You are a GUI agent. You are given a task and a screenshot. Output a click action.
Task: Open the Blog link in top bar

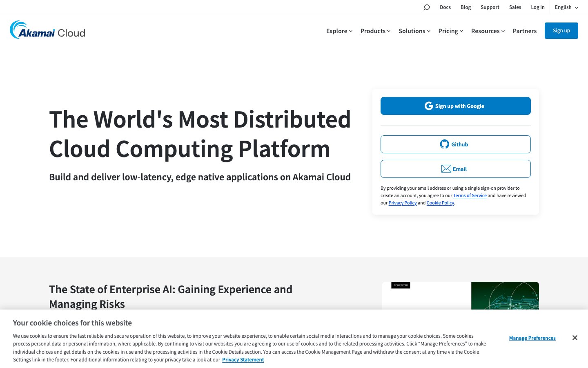click(x=465, y=7)
